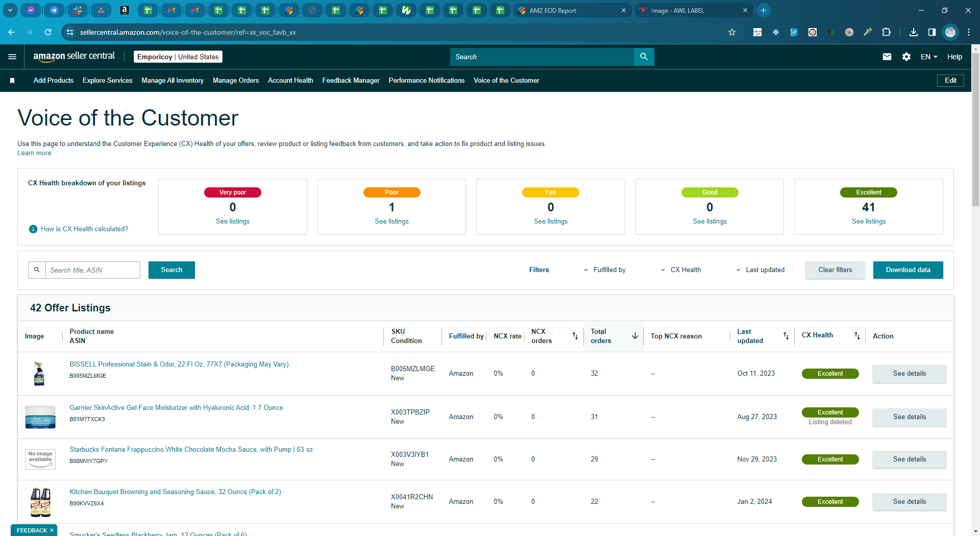This screenshot has width=980, height=536.
Task: Open Account Health page
Action: click(290, 81)
